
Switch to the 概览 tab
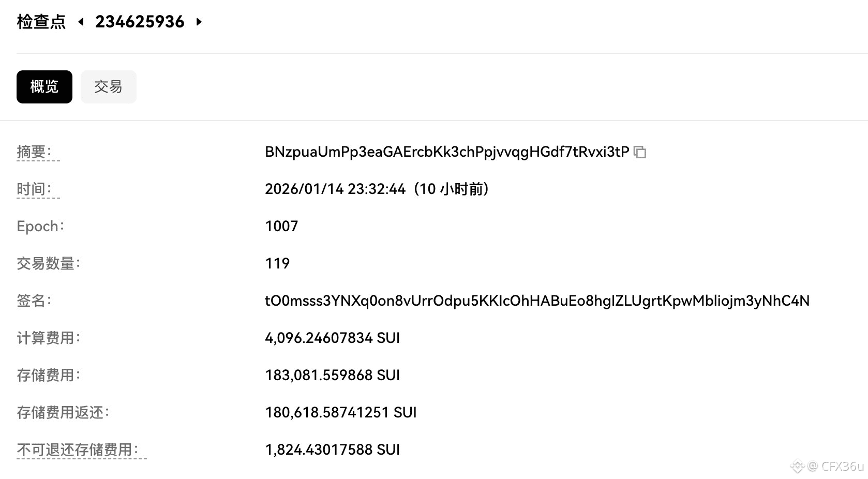tap(44, 87)
